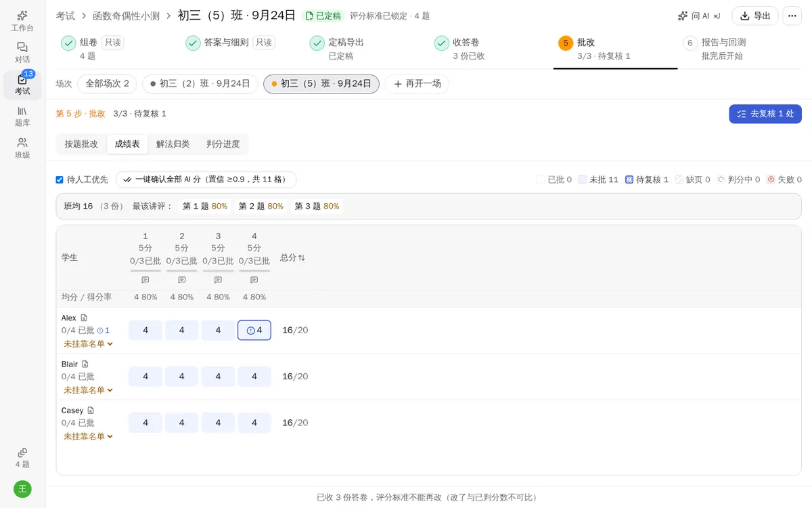Screen dimensions: 812x508
Task: Click the green check of 答案与细则 step
Action: coord(193,43)
